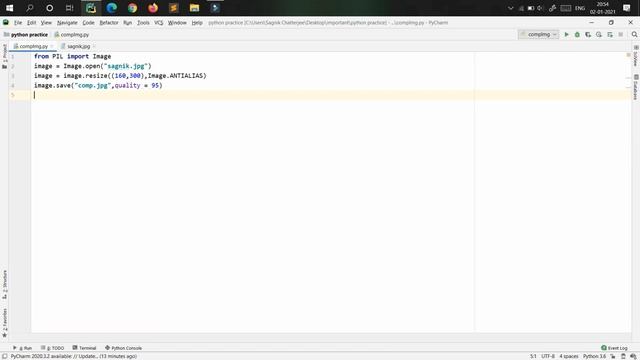Image resolution: width=640 pixels, height=360 pixels.
Task: Open the Project tool window sidebar tab
Action: [x=4, y=56]
